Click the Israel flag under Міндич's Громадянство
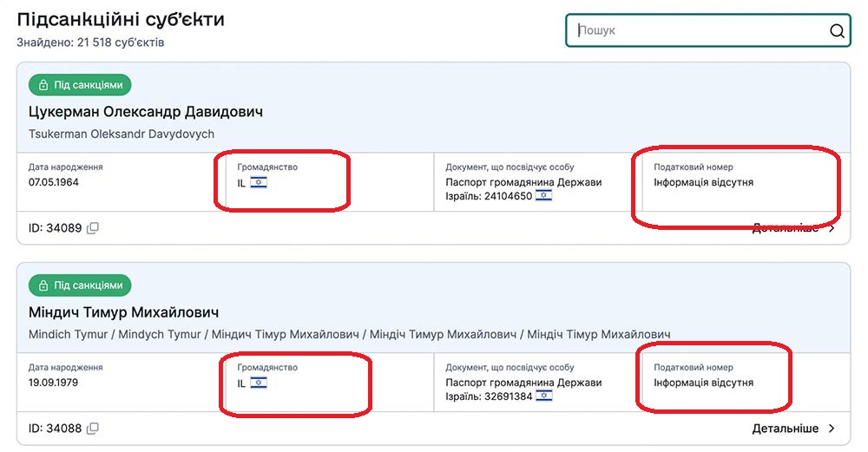The width and height of the screenshot is (868, 452). (259, 383)
